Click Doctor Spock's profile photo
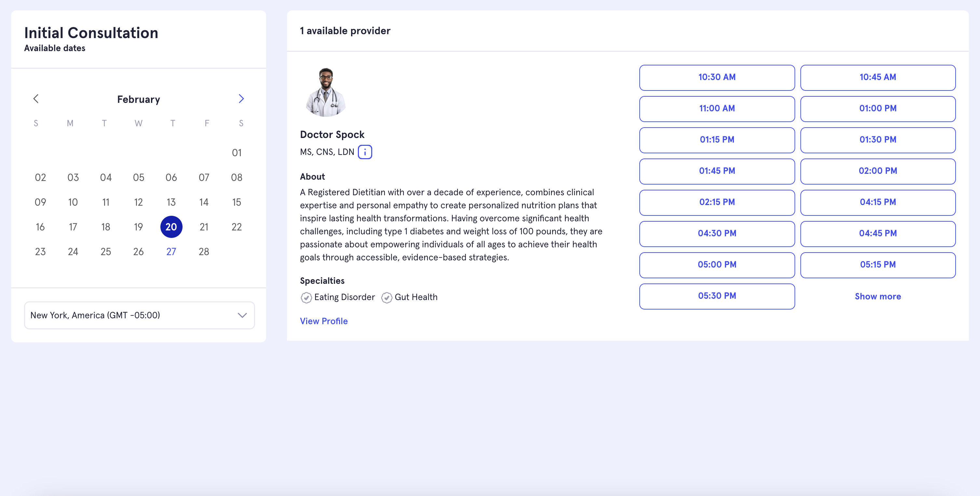 click(326, 92)
